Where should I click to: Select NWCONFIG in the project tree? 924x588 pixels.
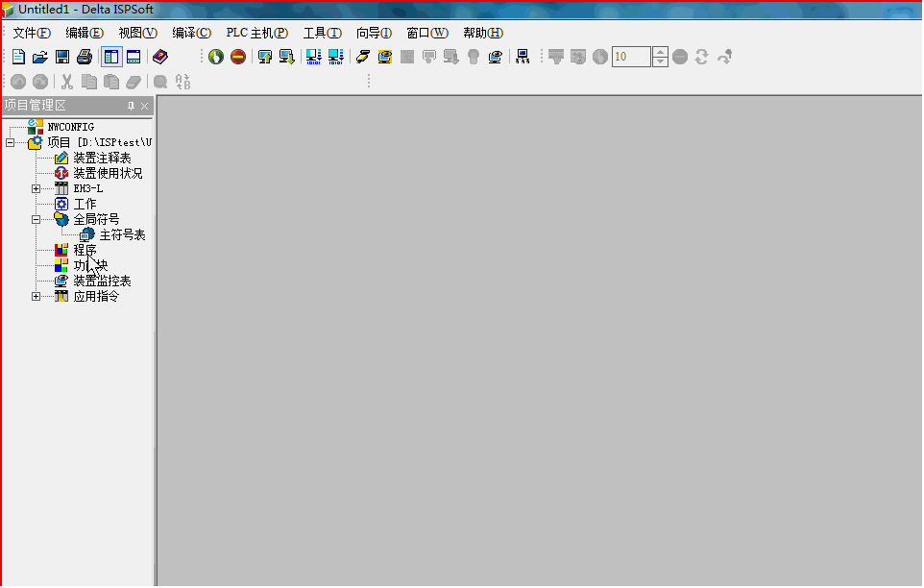[x=70, y=127]
